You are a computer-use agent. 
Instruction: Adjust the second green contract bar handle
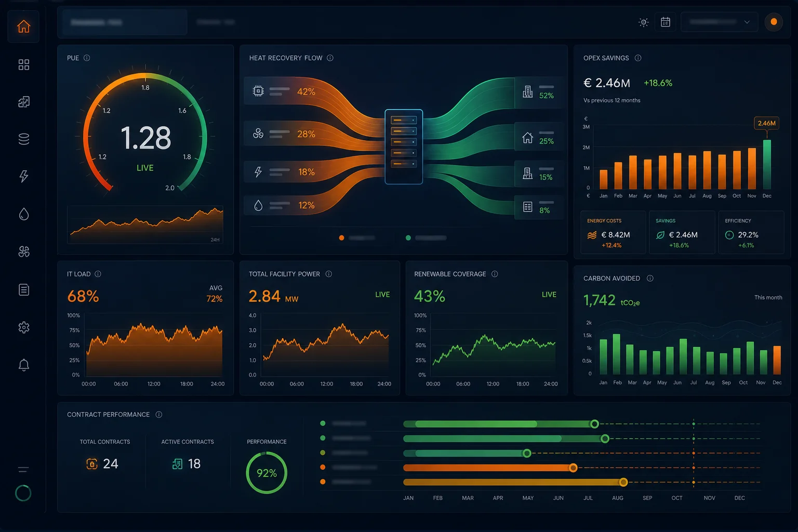tap(605, 439)
